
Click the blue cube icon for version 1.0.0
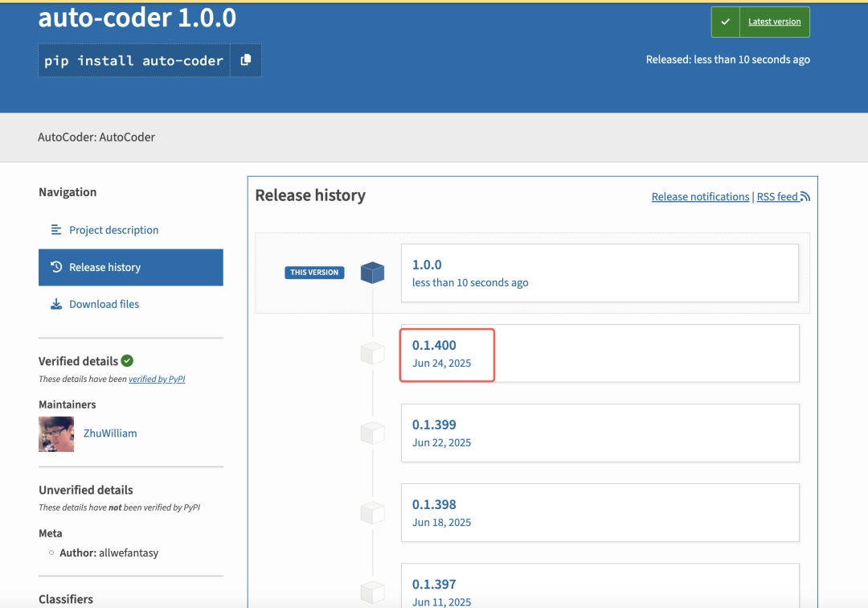(373, 273)
